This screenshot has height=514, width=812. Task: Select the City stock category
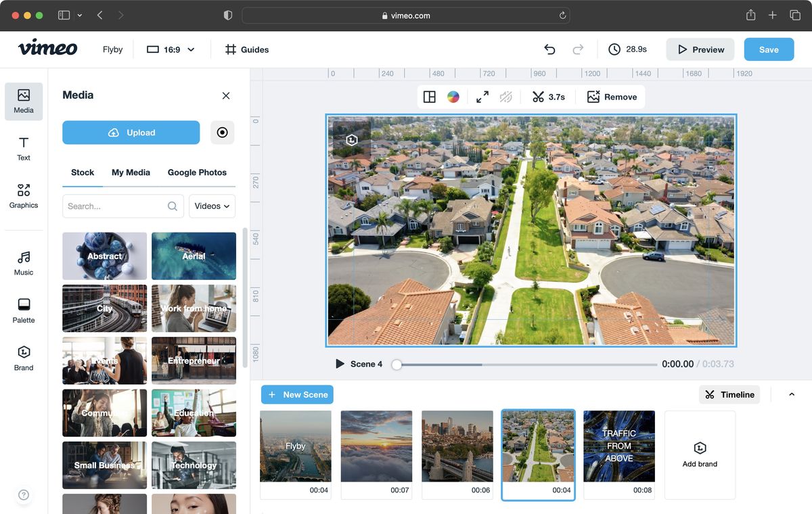pyautogui.click(x=104, y=308)
